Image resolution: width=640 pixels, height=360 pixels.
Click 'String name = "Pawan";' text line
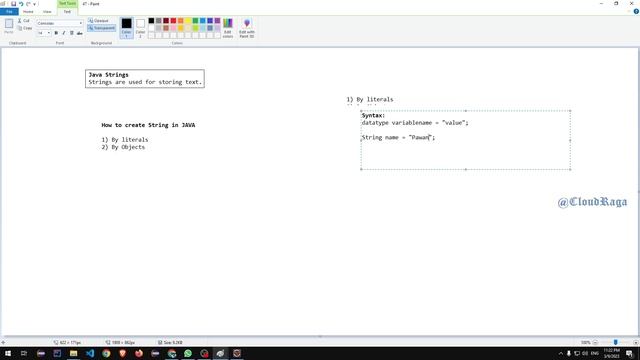point(398,137)
